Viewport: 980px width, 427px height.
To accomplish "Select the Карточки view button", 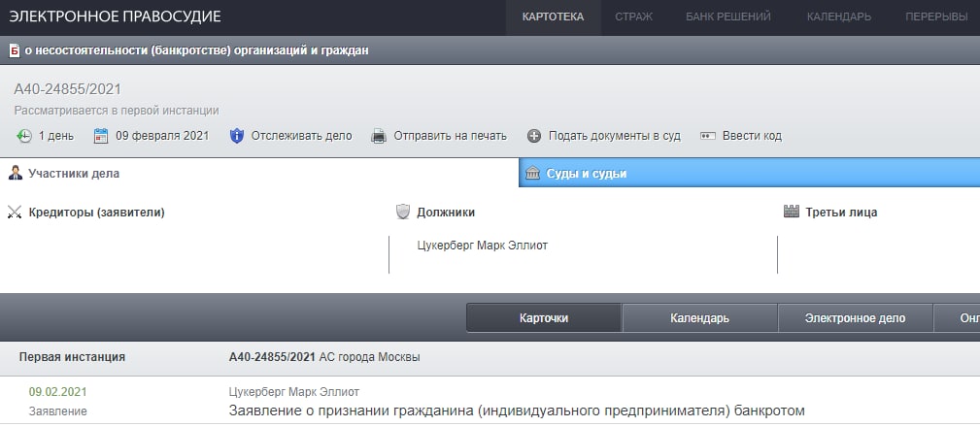I will (x=543, y=318).
